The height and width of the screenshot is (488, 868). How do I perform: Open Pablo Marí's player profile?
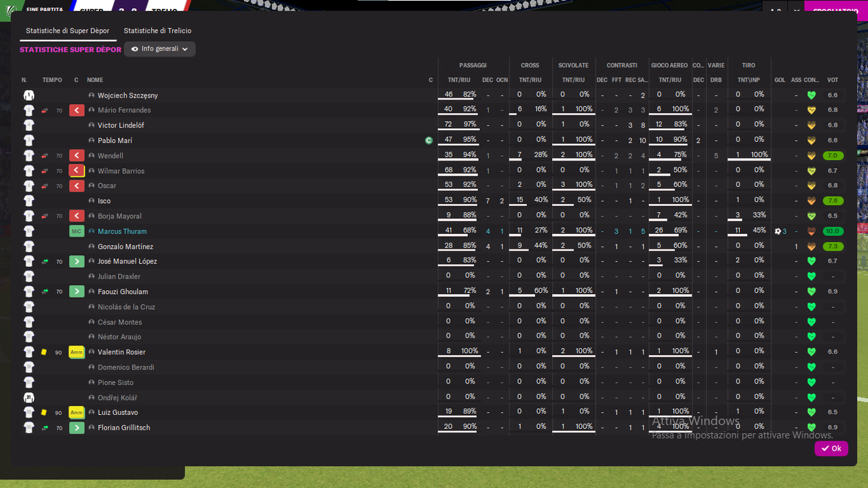click(x=115, y=141)
